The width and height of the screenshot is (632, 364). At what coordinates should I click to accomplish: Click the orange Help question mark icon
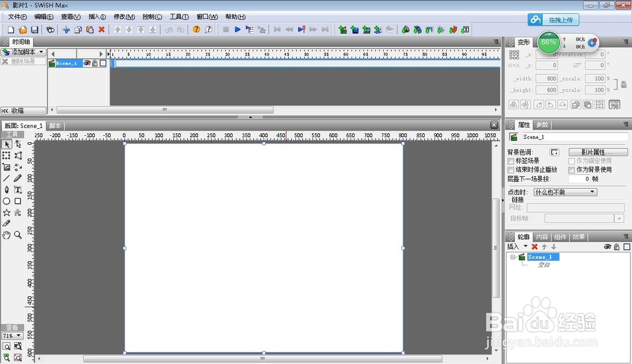tap(197, 30)
